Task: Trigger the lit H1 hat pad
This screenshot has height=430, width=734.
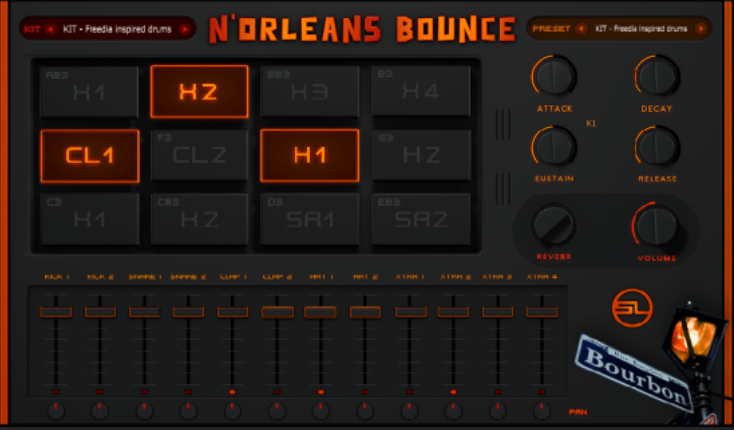Action: 309,155
